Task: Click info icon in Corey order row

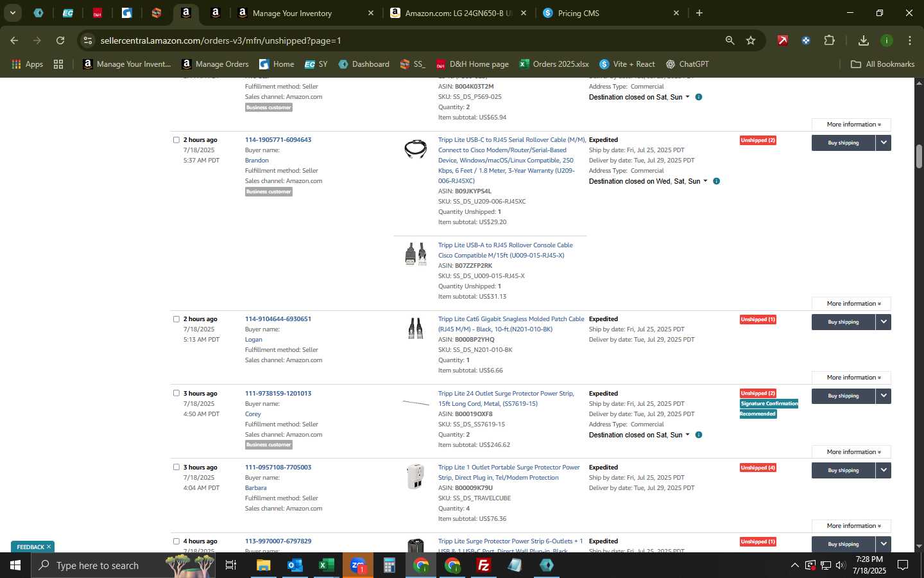Action: tap(699, 435)
